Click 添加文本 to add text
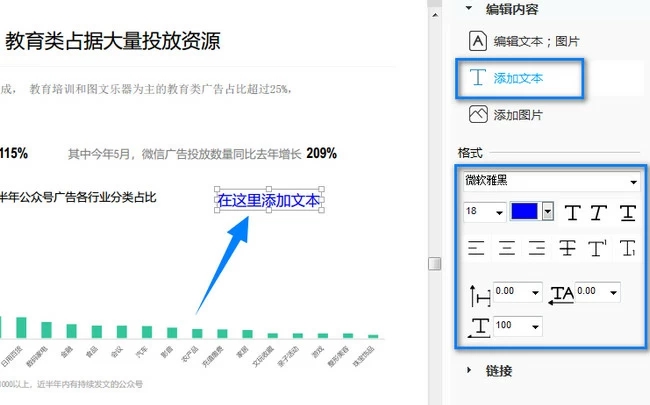650x405 pixels. 518,78
